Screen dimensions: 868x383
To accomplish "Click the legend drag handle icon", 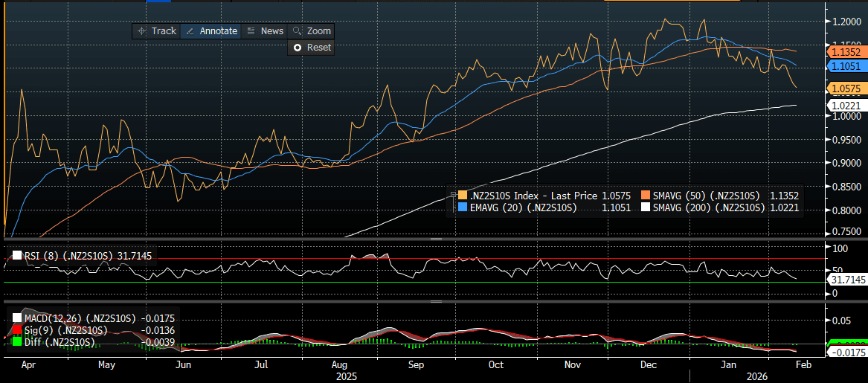I will pos(451,196).
